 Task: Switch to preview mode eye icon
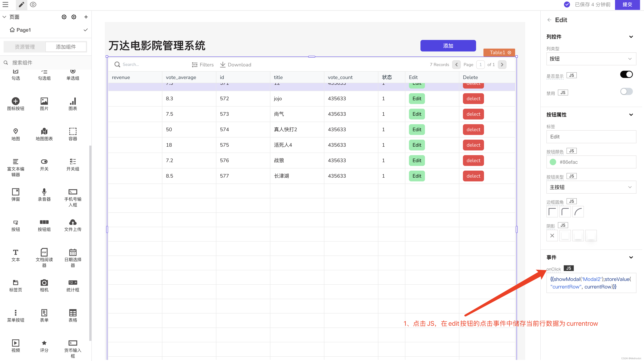[33, 4]
